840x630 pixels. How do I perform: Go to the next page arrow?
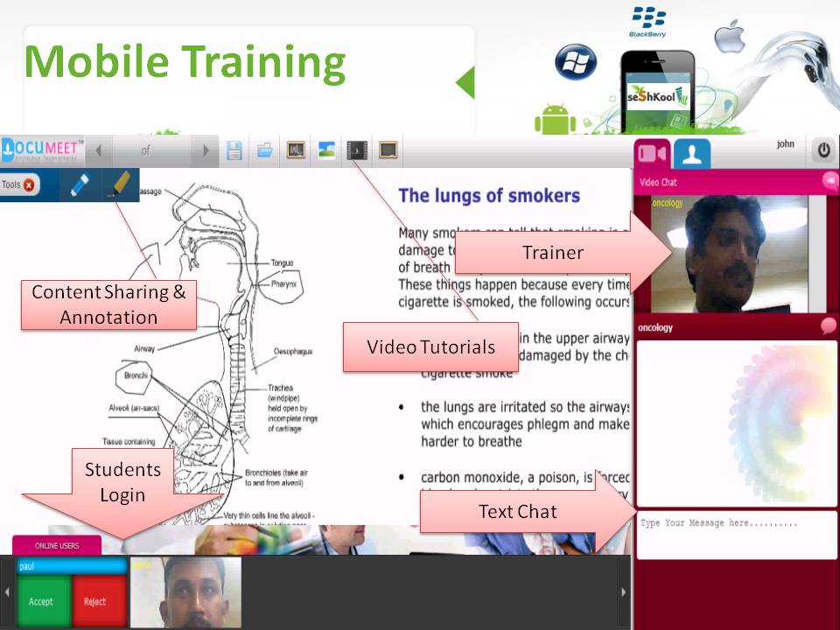[206, 150]
